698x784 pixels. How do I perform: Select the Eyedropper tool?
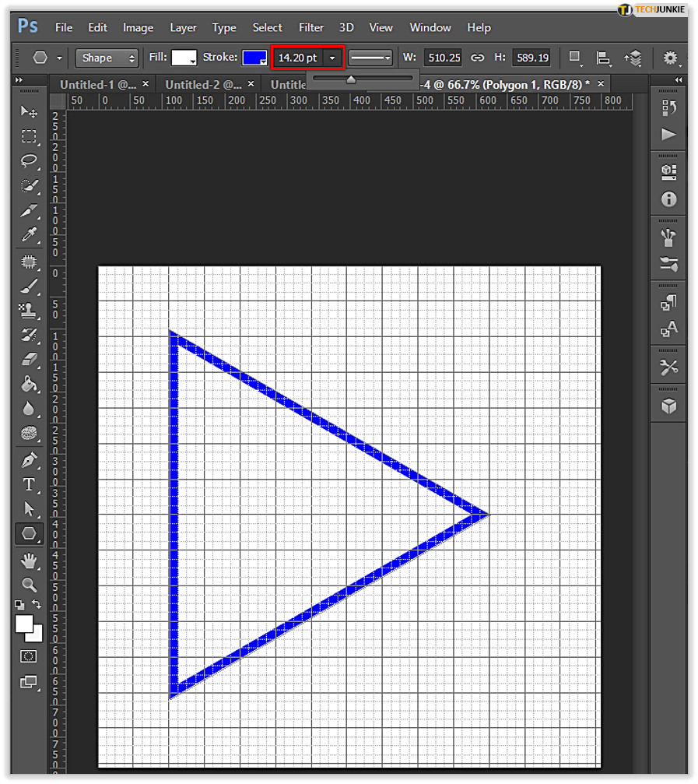point(29,235)
